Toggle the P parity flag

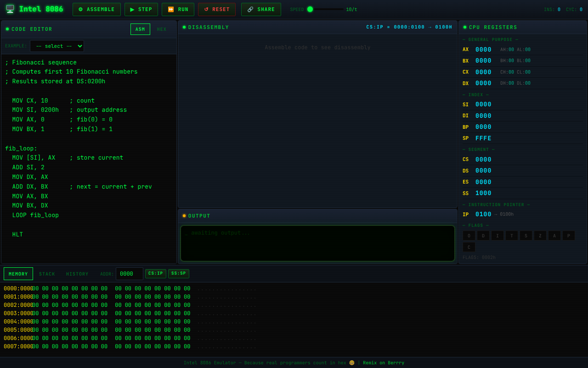coord(569,236)
